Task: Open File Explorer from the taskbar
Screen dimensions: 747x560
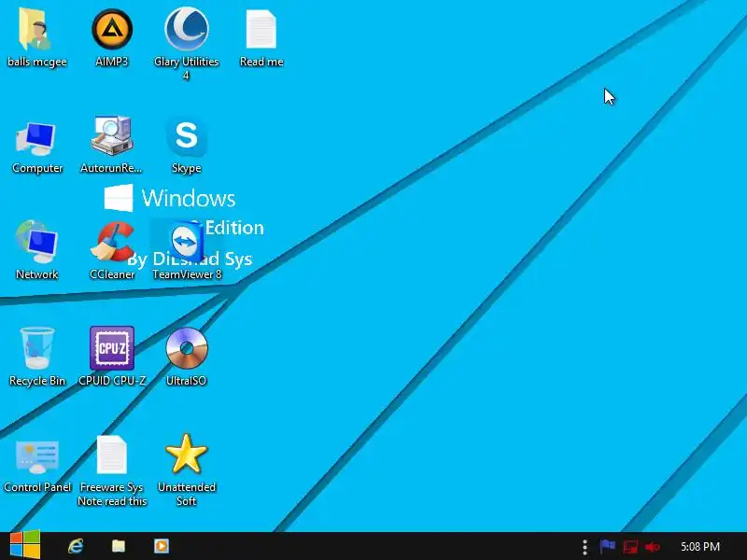Action: 119,546
